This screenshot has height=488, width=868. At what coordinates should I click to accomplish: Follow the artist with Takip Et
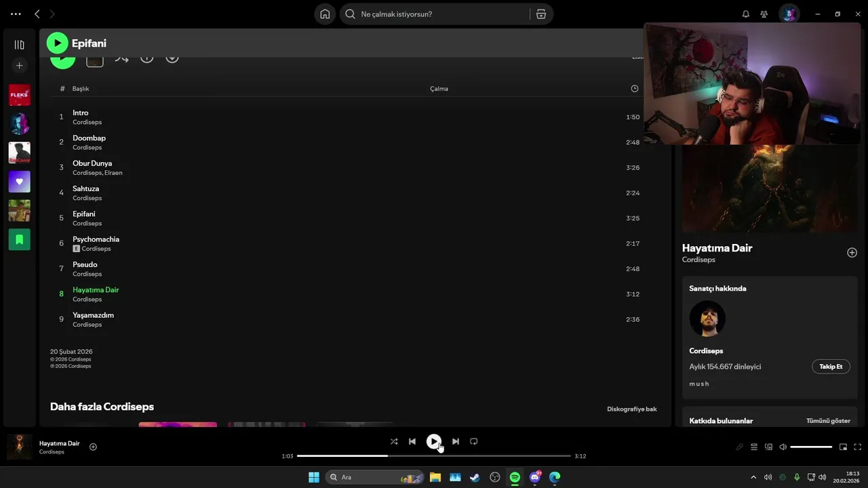831,367
